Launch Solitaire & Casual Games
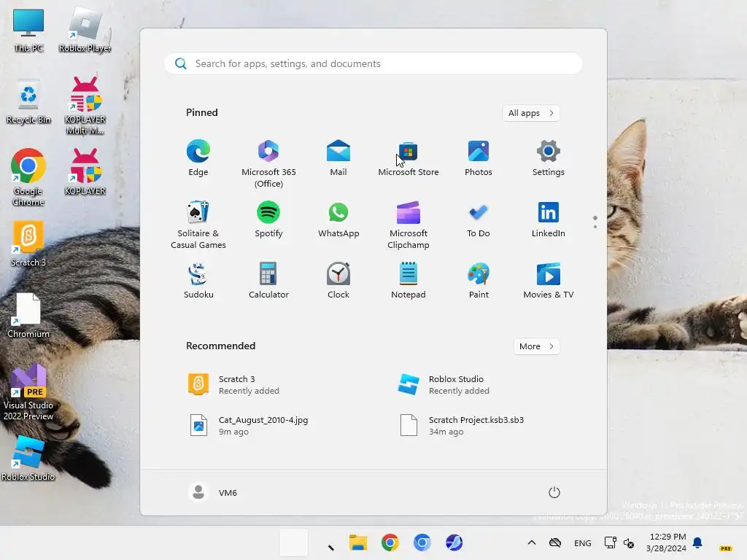The width and height of the screenshot is (747, 560). [x=198, y=225]
